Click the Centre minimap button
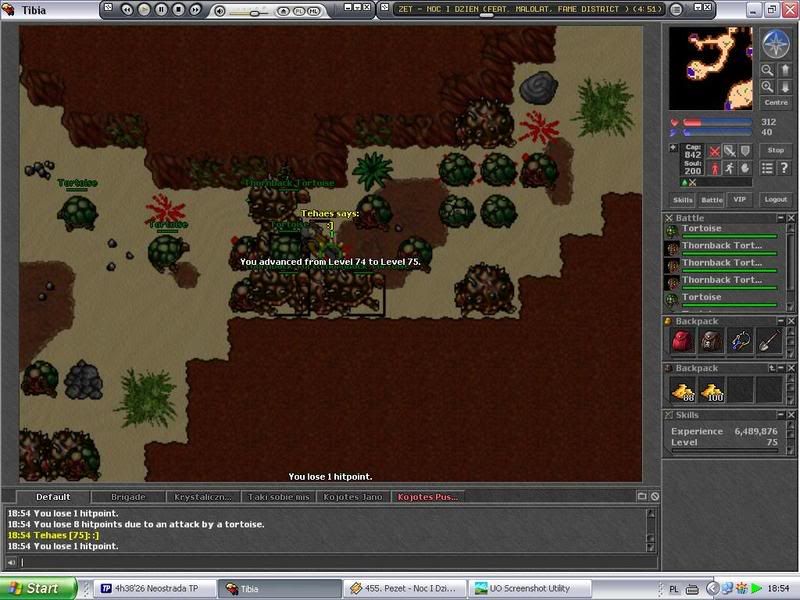 pos(776,103)
